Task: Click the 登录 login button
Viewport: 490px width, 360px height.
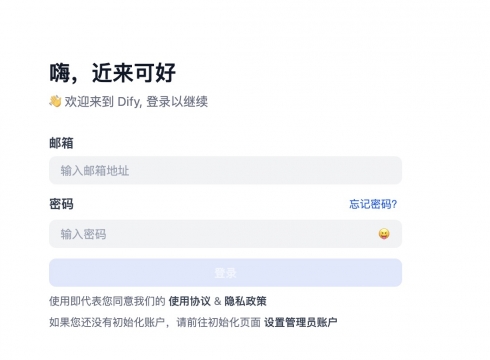Action: [225, 273]
